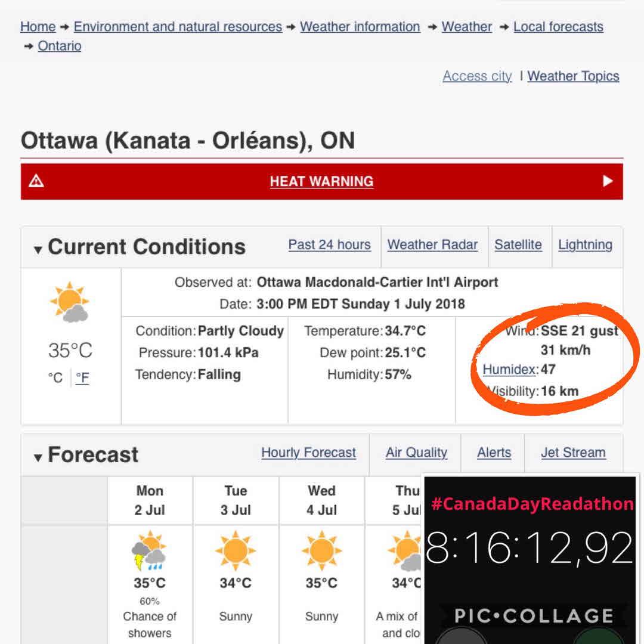The image size is (644, 644).
Task: Click the current conditions partly cloudy icon
Action: [70, 302]
